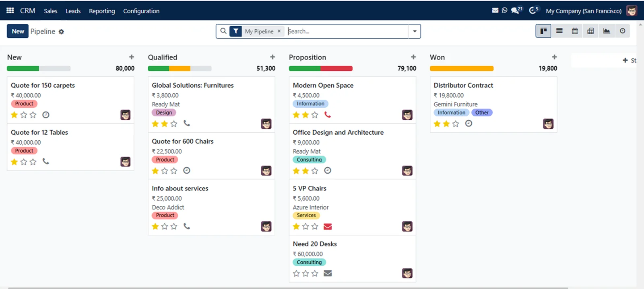Set second star on Quote for 12 Tables
Viewport: 644px width, 289px height.
pyautogui.click(x=24, y=162)
